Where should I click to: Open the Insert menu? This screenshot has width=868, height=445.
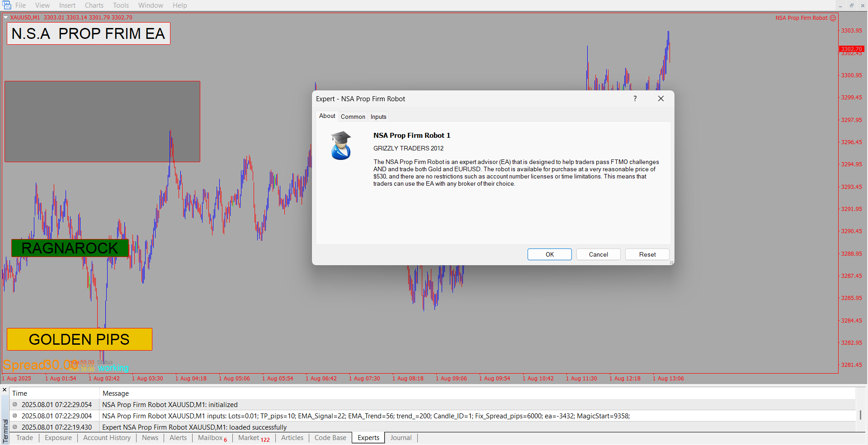point(67,5)
